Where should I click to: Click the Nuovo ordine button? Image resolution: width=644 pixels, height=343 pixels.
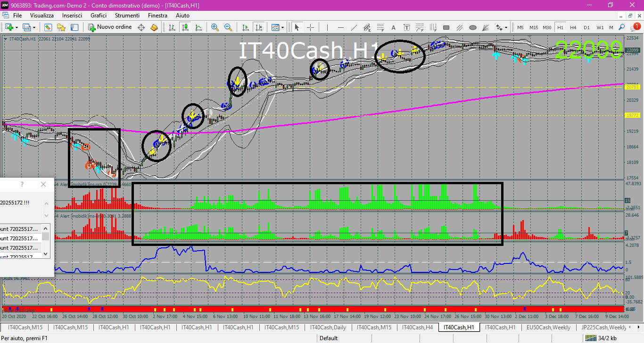coord(109,27)
